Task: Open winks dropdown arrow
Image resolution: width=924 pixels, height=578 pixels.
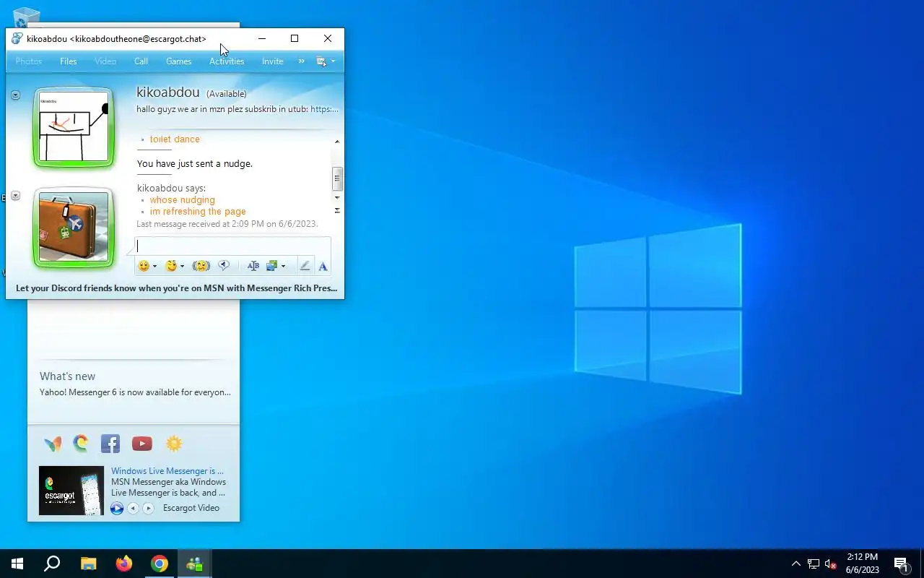Action: (x=182, y=267)
